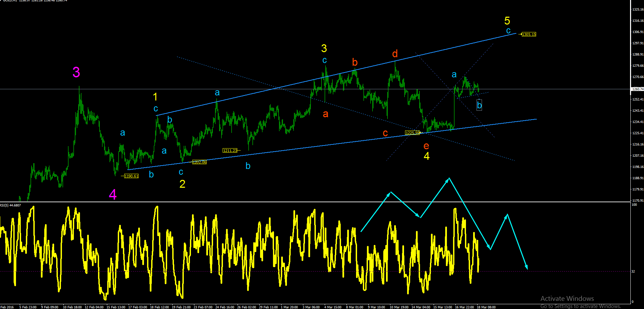Click the 29 Feb 11:00 time label
The image size is (644, 309).
coord(268,307)
